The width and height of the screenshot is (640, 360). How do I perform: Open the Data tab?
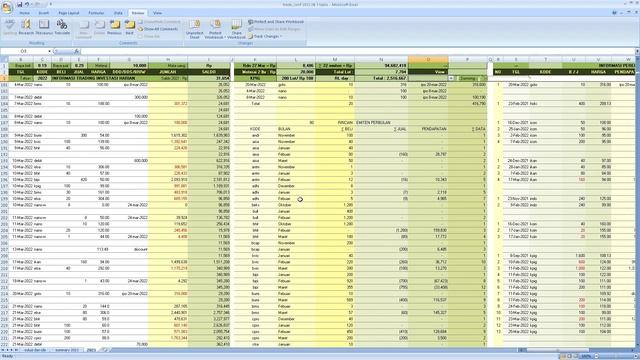coord(118,13)
